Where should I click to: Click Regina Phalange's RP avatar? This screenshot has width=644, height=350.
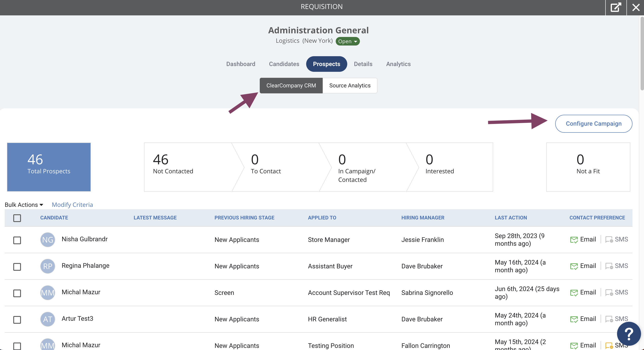(x=47, y=266)
